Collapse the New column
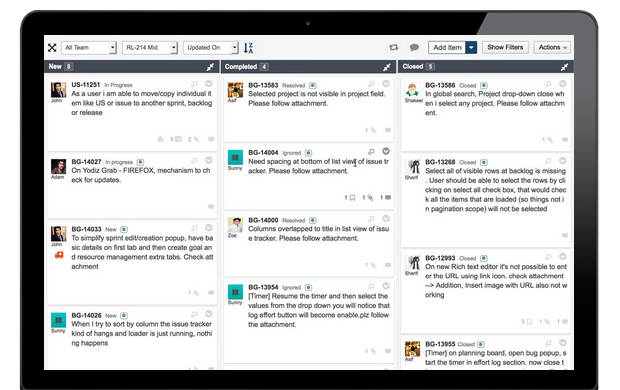 point(210,67)
